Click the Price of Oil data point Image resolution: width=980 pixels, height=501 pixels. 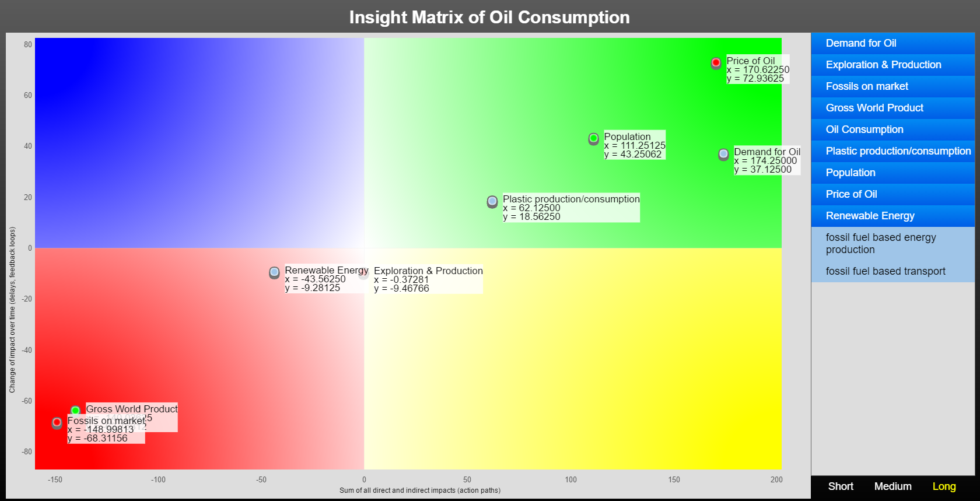click(x=716, y=63)
